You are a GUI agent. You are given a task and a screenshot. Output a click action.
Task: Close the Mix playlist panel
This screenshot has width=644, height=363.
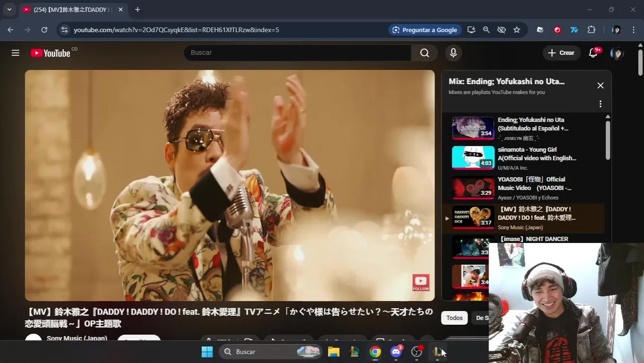(x=600, y=85)
